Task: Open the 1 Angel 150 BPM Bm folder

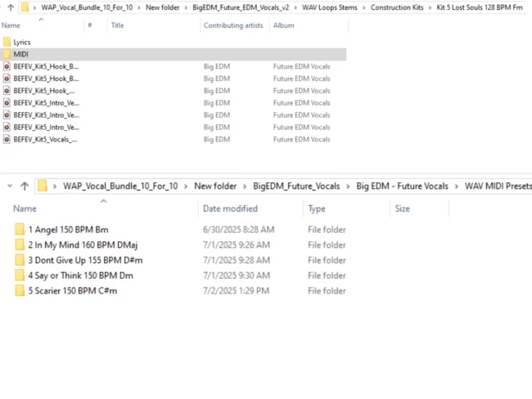Action: pyautogui.click(x=67, y=230)
